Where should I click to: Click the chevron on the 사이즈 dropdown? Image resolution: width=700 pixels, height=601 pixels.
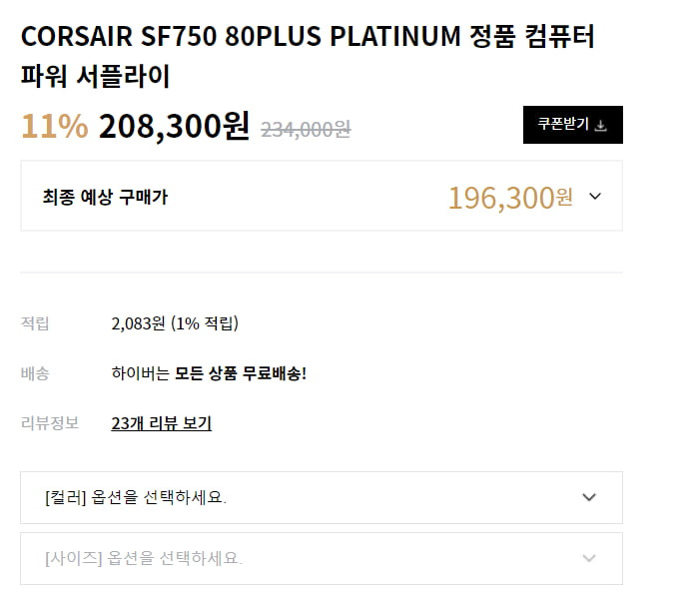pyautogui.click(x=589, y=558)
